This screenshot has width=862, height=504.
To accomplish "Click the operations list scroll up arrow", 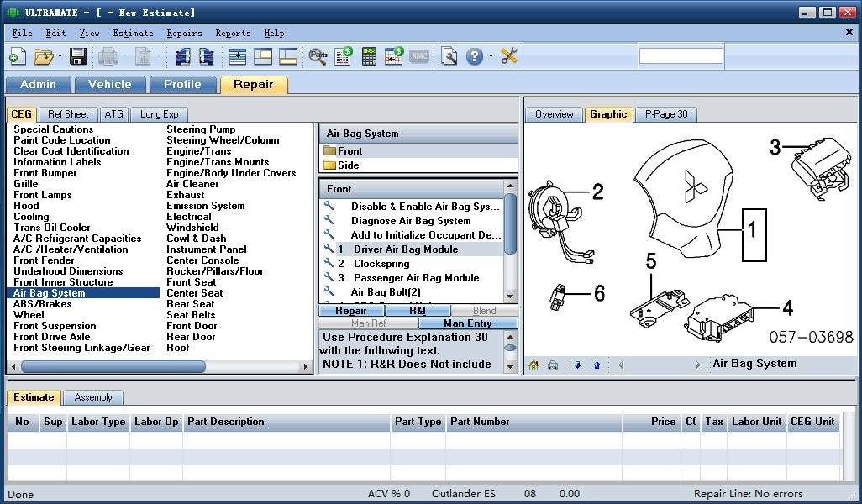I will click(x=511, y=186).
